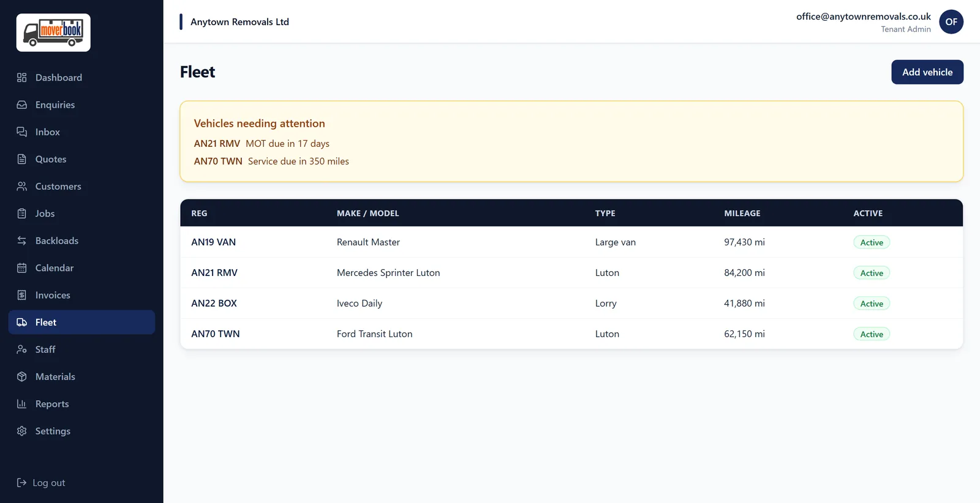The height and width of the screenshot is (503, 980).
Task: Click the Quotes document icon
Action: (x=22, y=159)
